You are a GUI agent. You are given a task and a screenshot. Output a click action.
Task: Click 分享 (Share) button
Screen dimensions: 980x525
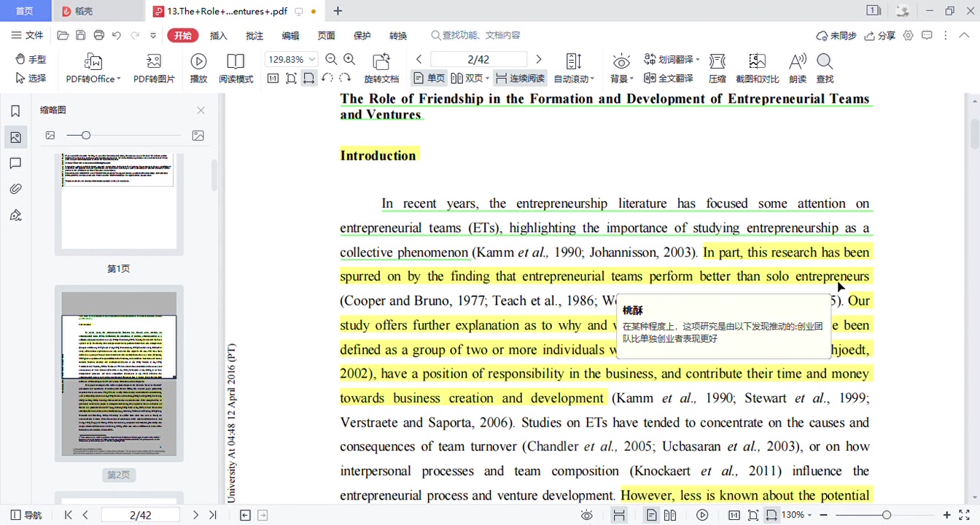point(879,35)
